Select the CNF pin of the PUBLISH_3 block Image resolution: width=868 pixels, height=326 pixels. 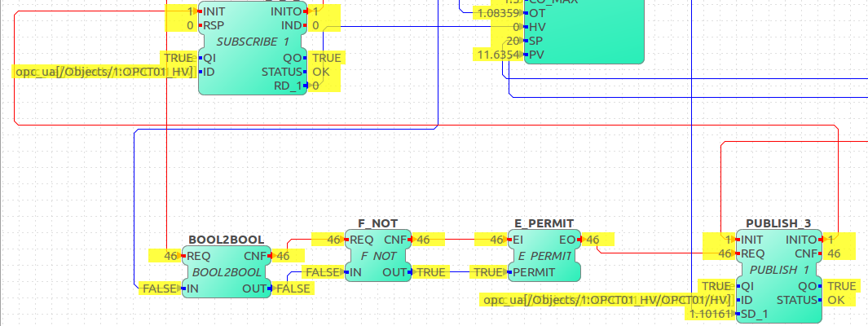click(x=805, y=253)
